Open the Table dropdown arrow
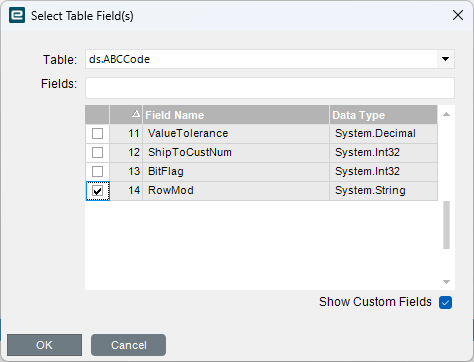 click(445, 59)
